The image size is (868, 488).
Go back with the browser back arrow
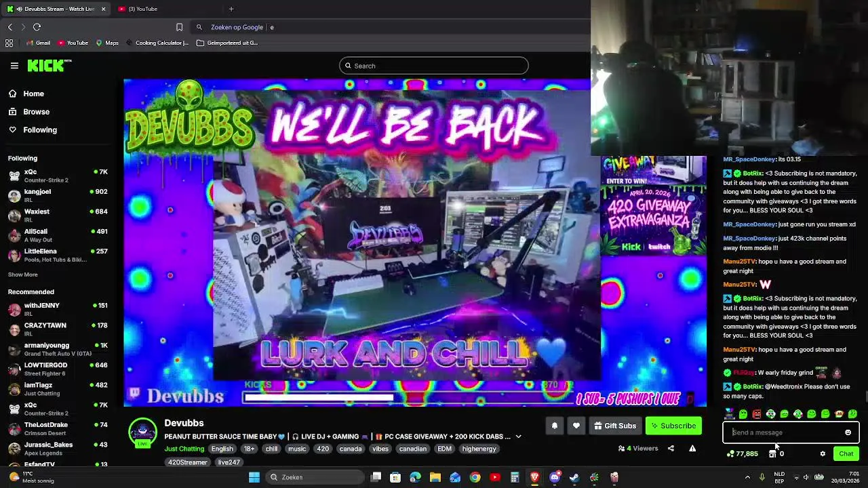(x=9, y=27)
